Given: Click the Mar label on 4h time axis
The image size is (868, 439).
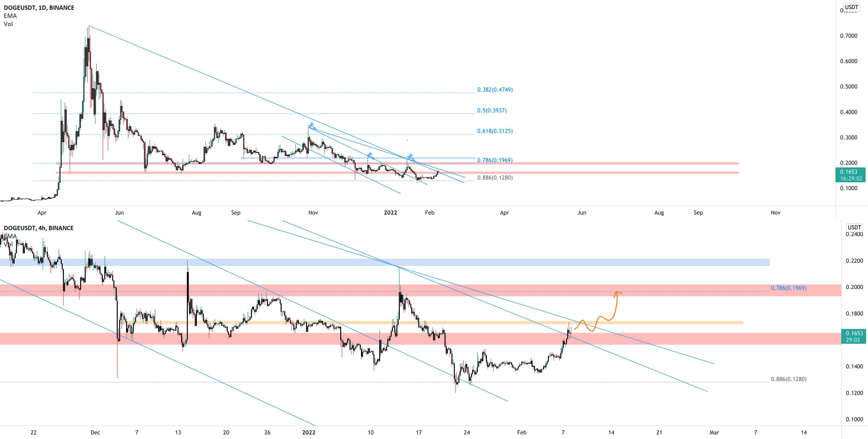Looking at the screenshot, I should 714,433.
